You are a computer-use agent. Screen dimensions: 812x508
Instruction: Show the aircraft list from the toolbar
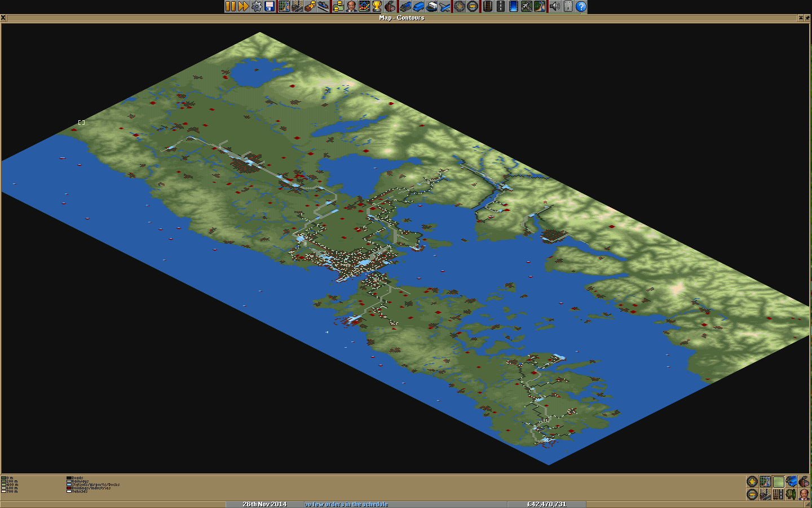[x=444, y=6]
